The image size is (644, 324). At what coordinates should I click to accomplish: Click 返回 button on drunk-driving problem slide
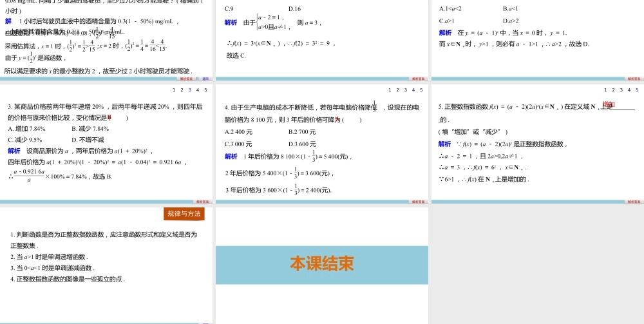[205, 79]
